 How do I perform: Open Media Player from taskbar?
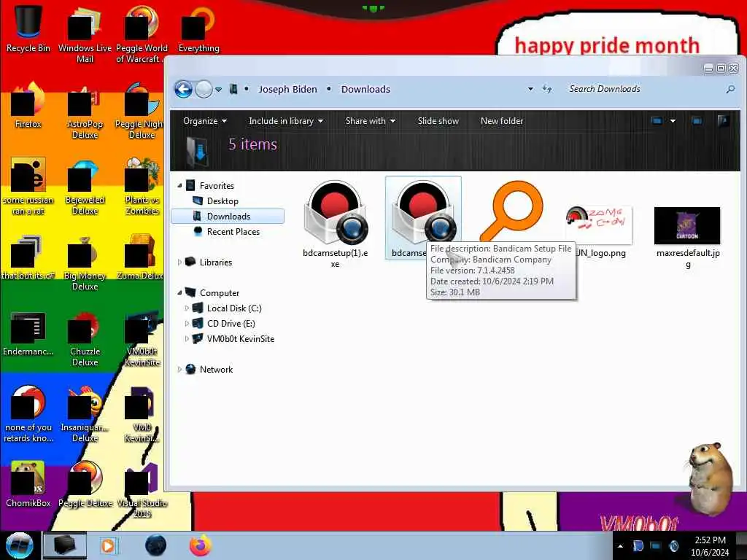pos(109,545)
